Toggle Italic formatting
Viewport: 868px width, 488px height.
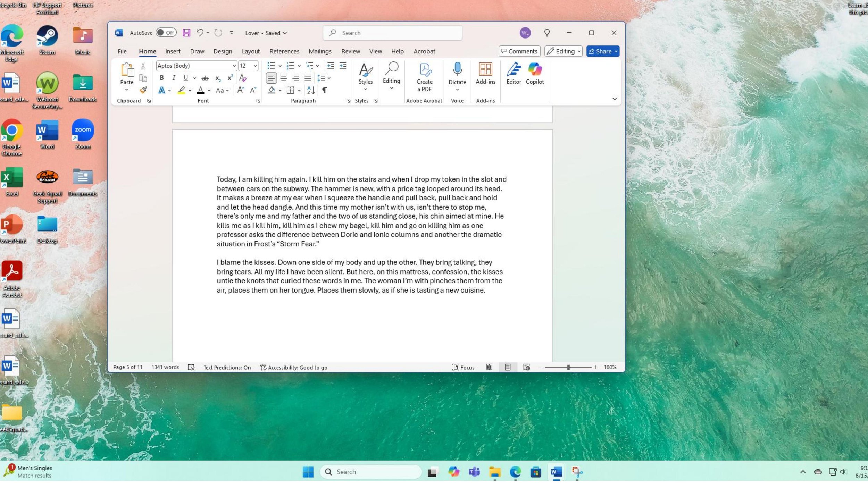(x=174, y=78)
